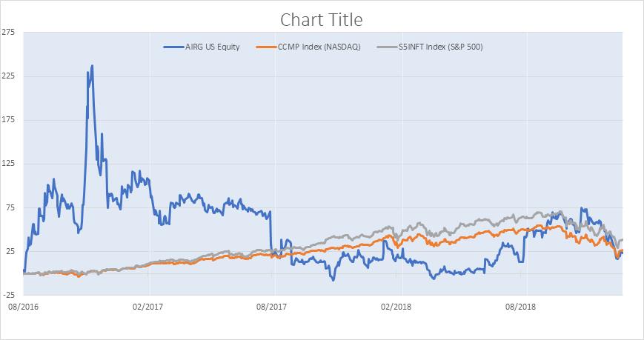Select the 225 vertical axis label

click(x=10, y=76)
